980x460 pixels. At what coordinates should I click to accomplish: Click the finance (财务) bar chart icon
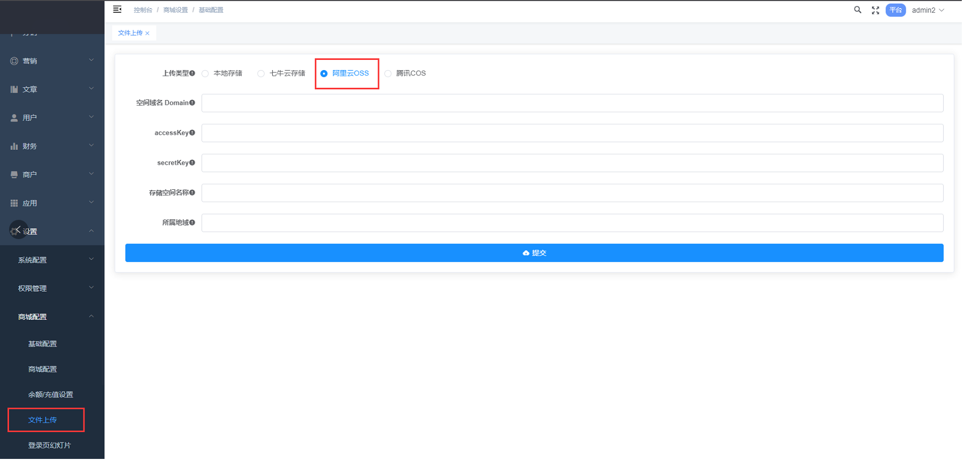click(14, 146)
